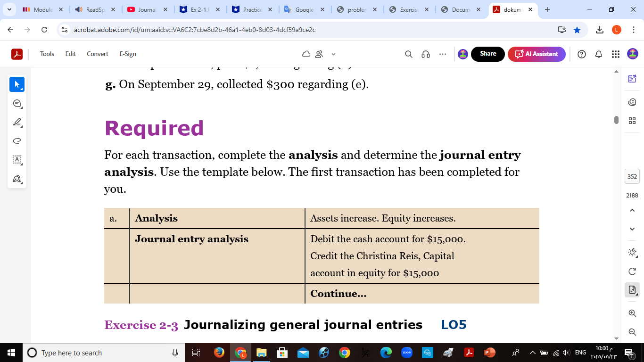Rotate the page clockwise
644x362 pixels.
coord(632,271)
